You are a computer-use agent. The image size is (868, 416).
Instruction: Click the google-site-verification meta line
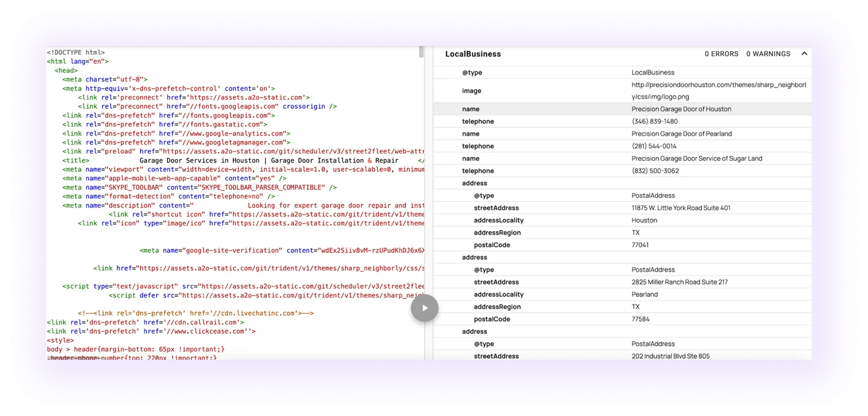[x=282, y=250]
